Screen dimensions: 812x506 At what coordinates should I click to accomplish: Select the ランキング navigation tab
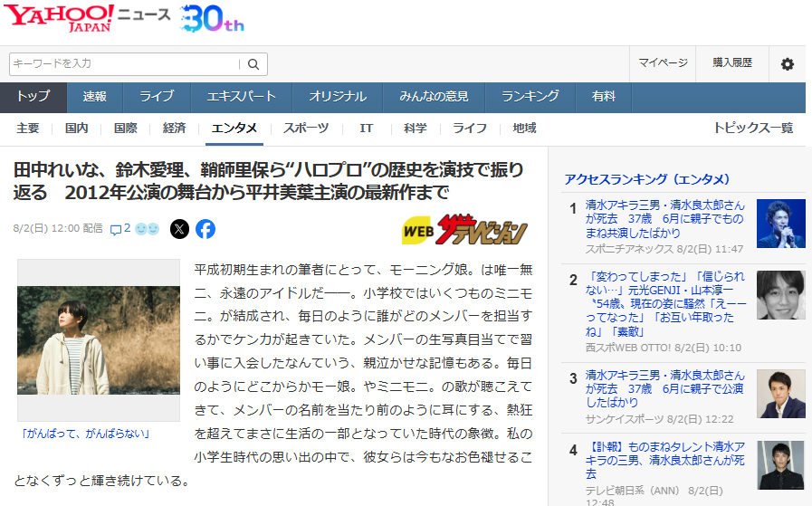click(530, 97)
